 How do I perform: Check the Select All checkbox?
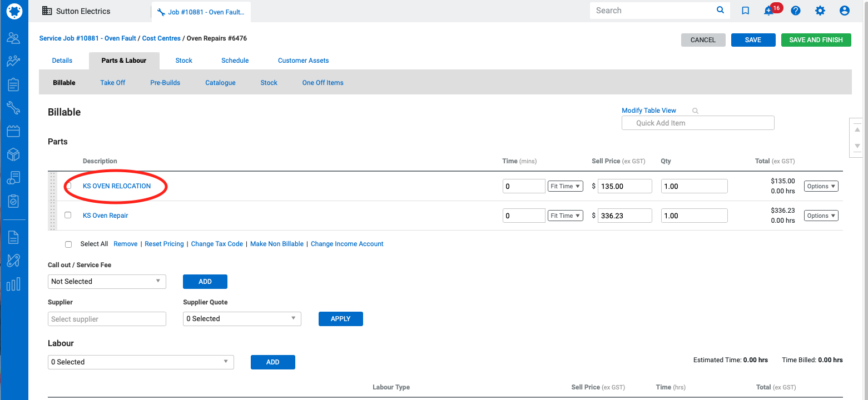pos(68,244)
